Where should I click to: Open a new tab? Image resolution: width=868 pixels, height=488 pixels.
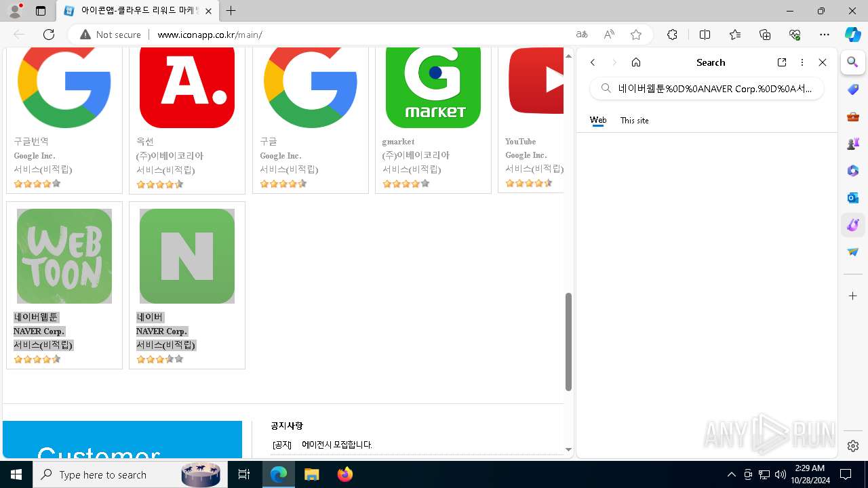pos(231,11)
